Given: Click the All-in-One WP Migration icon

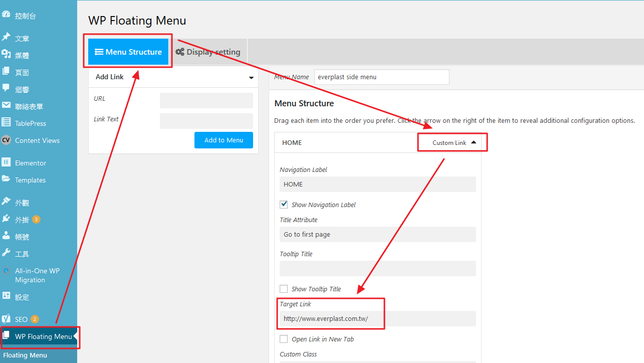Looking at the screenshot, I should point(6,270).
